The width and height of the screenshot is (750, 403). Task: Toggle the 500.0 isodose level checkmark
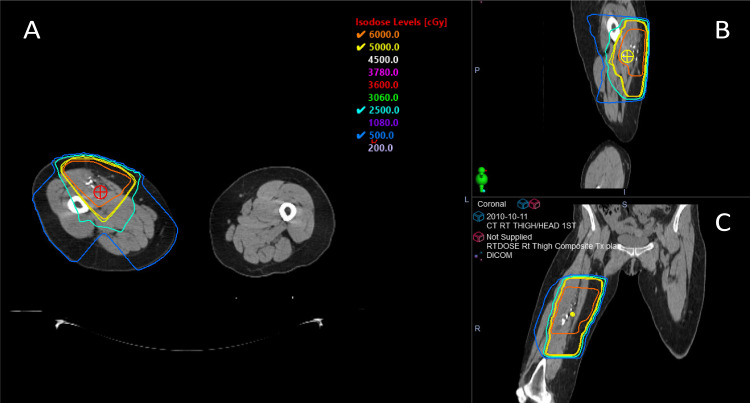pos(361,135)
